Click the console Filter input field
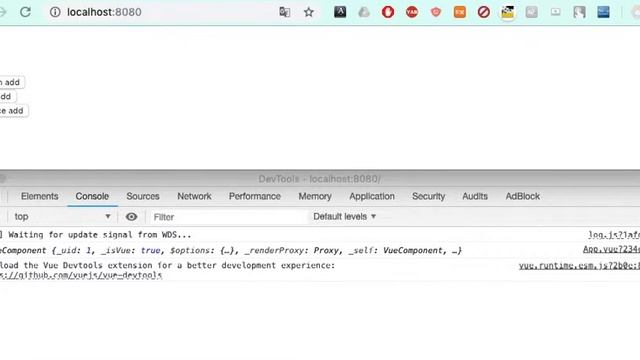This screenshot has height=360, width=640. click(x=229, y=217)
